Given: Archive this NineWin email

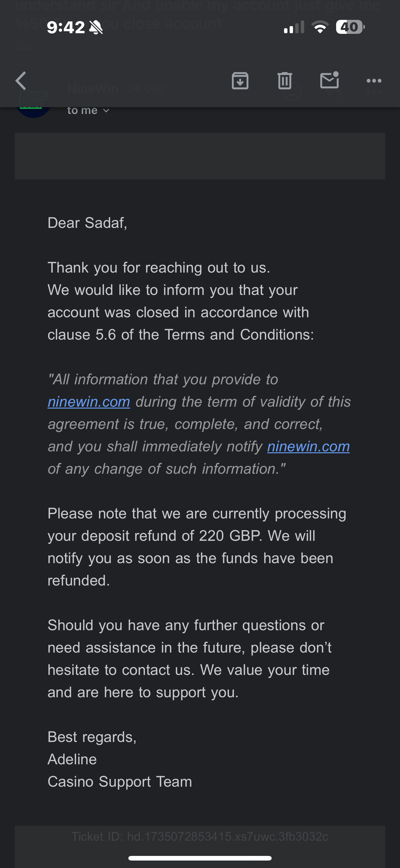Looking at the screenshot, I should (240, 81).
